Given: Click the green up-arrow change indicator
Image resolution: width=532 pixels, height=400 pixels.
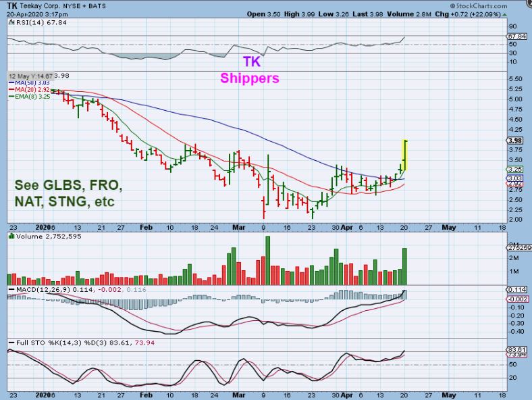Looking at the screenshot, I should (505, 15).
